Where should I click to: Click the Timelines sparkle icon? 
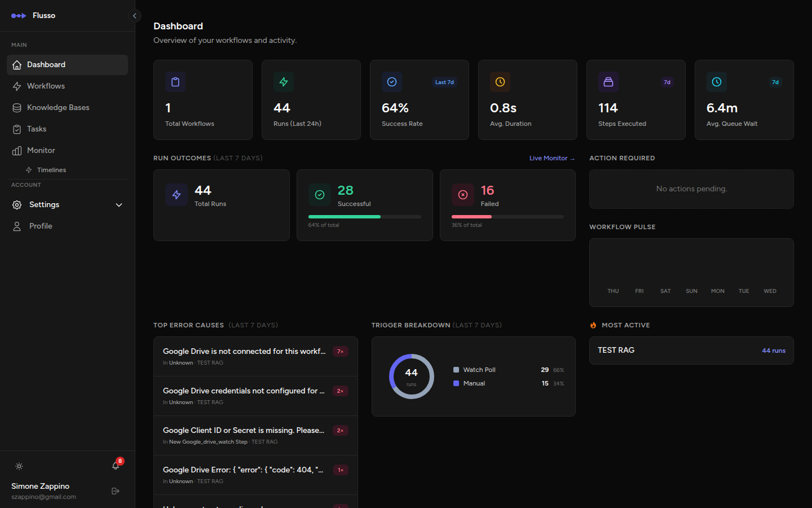point(29,170)
